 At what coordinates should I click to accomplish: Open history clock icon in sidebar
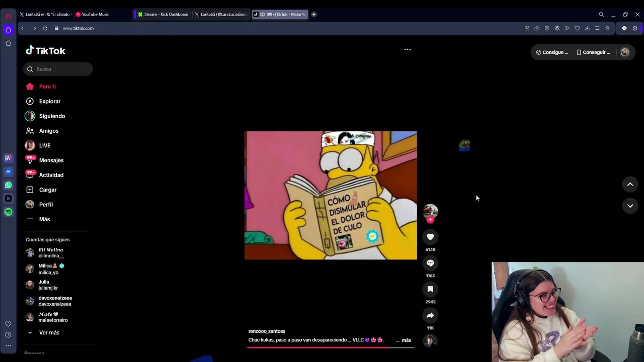[8, 335]
